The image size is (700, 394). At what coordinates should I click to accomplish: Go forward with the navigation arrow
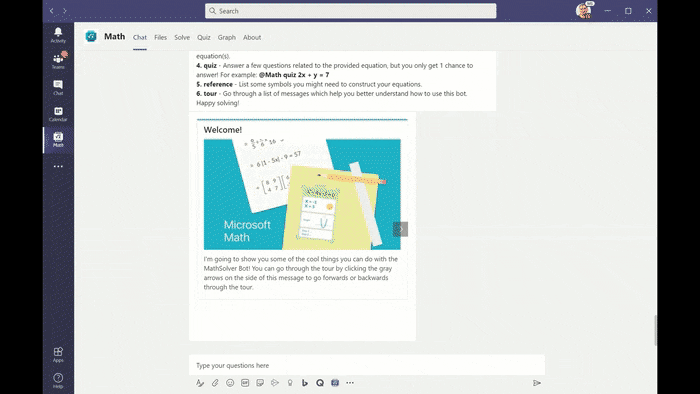65,11
